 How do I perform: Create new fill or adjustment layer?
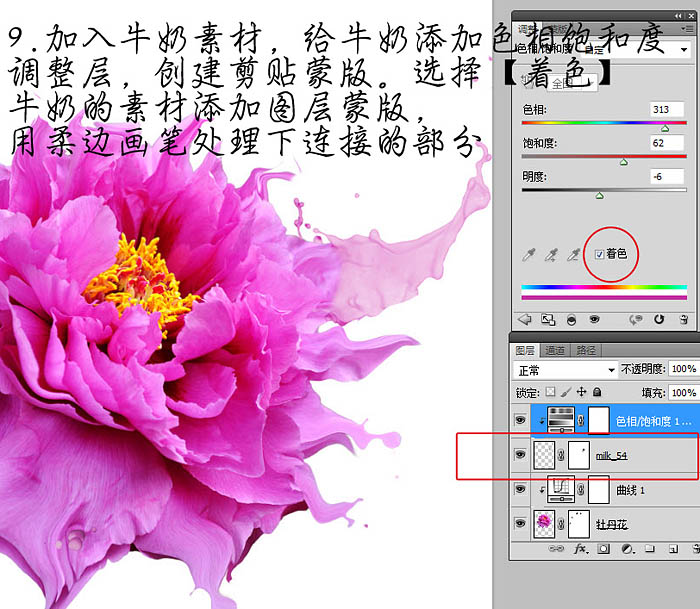(x=626, y=550)
